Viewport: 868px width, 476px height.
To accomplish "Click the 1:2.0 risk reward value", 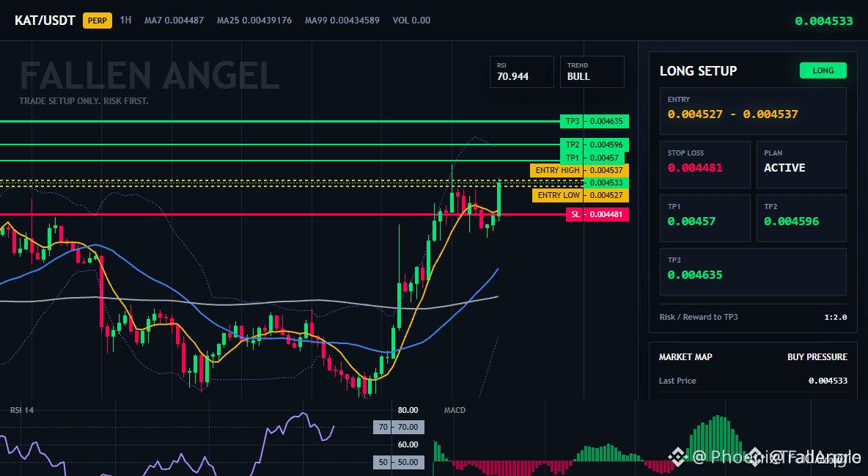I will (835, 318).
